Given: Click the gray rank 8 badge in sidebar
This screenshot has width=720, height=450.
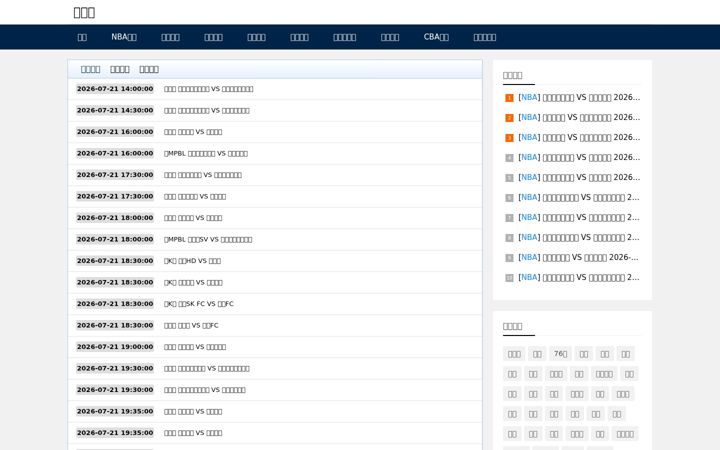Looking at the screenshot, I should click(x=509, y=238).
